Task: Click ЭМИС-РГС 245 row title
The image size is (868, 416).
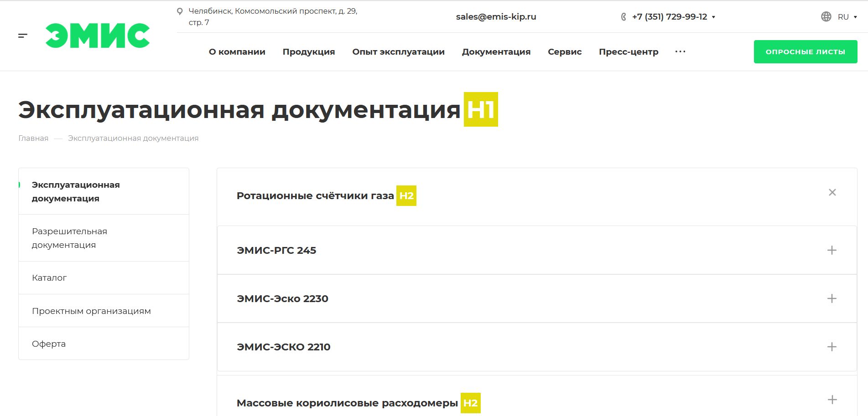Action: tap(276, 250)
